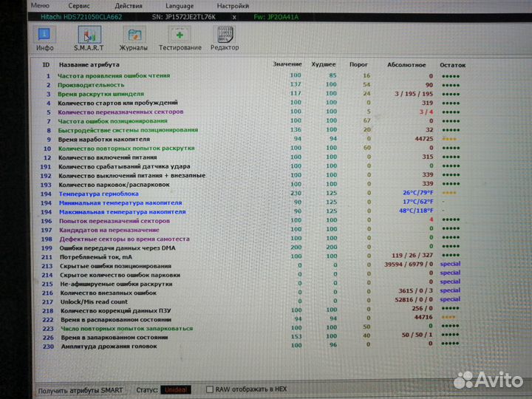This screenshot has width=532, height=399.
Task: Click the Остаток column header
Action: [453, 64]
